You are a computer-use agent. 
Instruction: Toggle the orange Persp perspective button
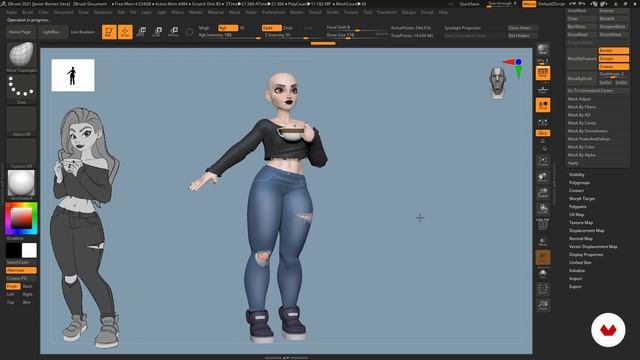coord(542,73)
